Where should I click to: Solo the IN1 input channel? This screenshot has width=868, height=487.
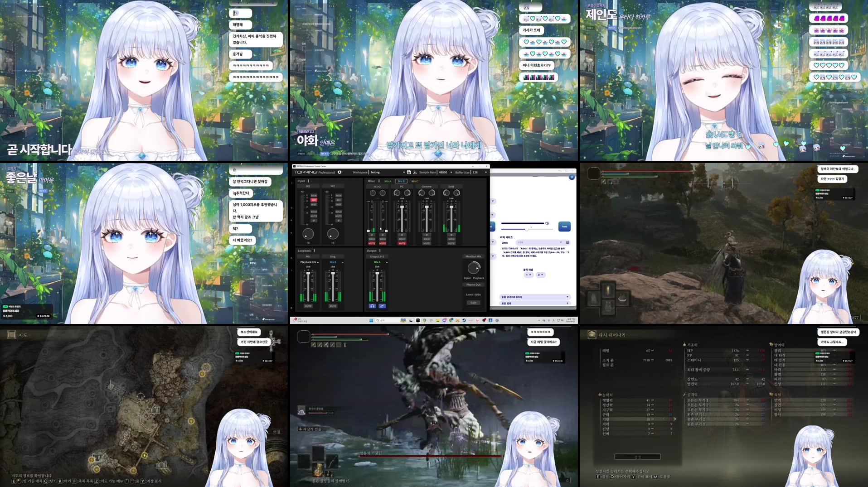pos(314,212)
